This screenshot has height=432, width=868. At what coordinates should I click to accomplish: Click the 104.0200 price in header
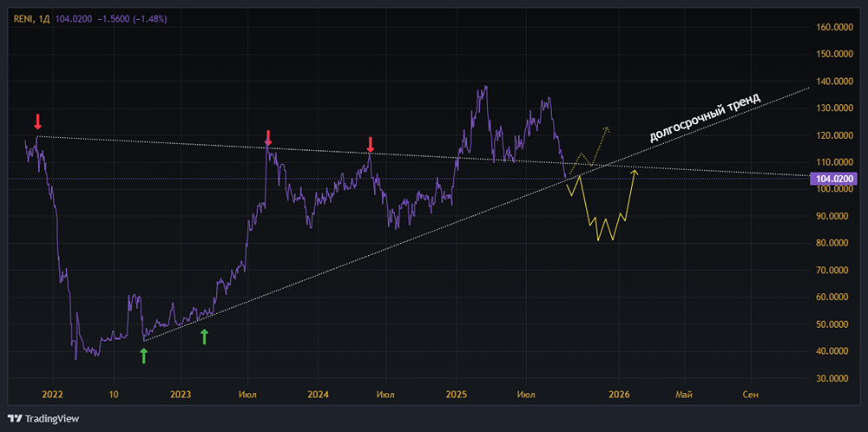(74, 19)
